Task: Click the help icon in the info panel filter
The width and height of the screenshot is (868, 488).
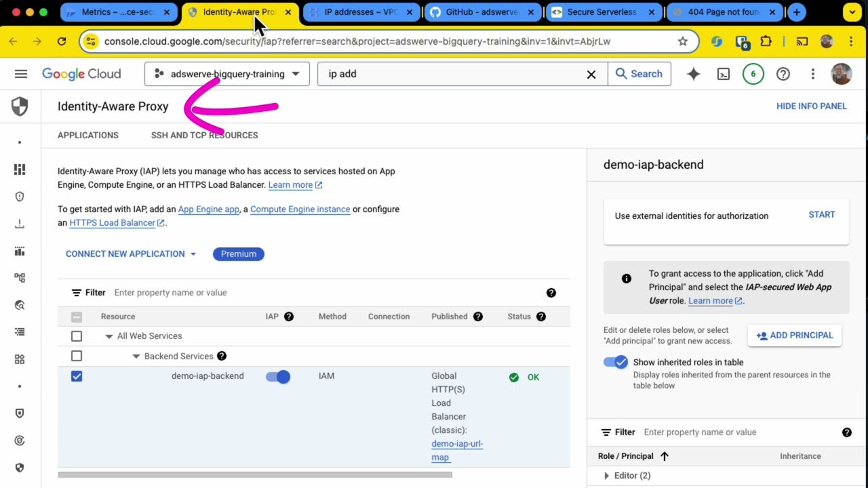Action: click(847, 432)
